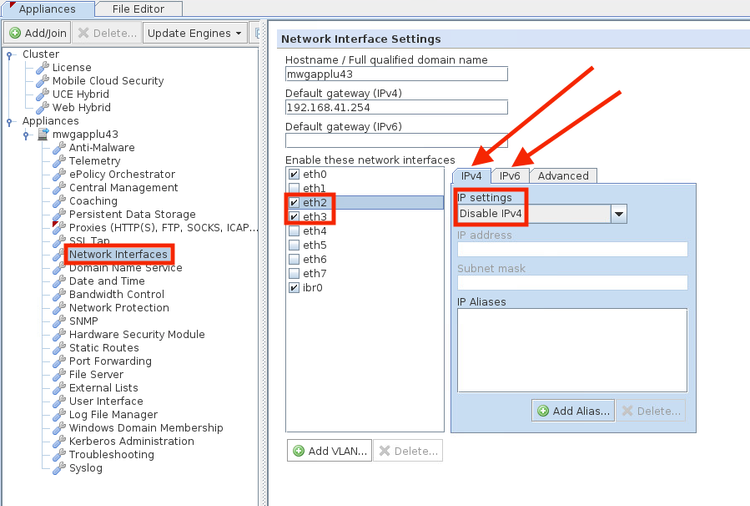This screenshot has height=506, width=750.
Task: Click the Add VLAN button
Action: click(330, 451)
